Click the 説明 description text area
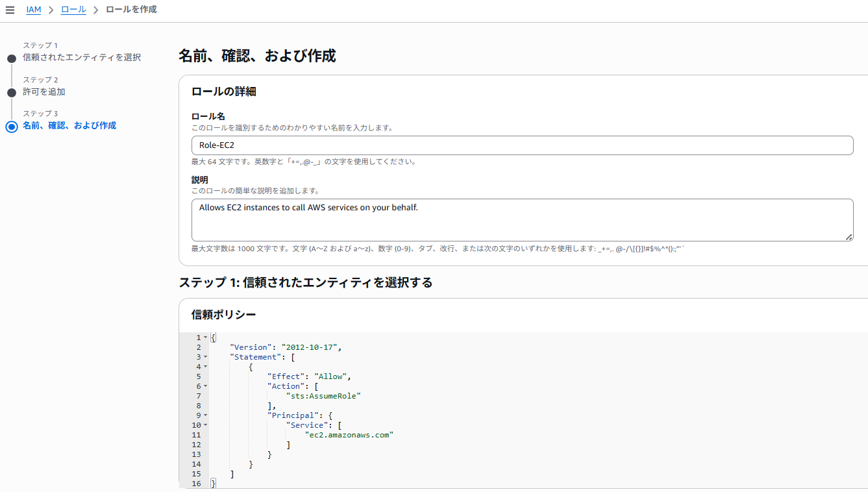Screen dimensions: 868x492 coord(523,219)
